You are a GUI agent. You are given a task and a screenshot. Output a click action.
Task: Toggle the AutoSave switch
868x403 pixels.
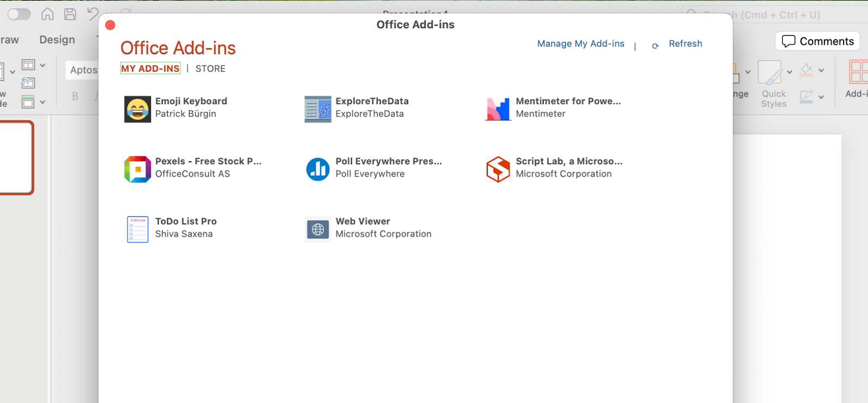coord(20,14)
